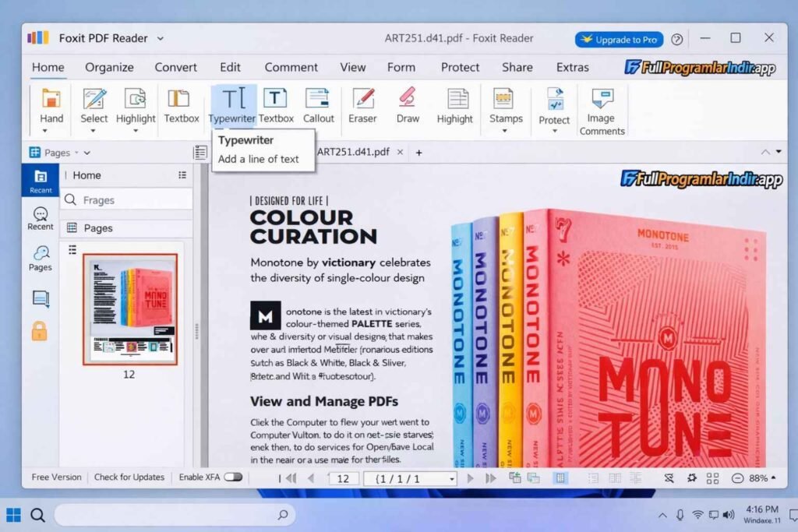Hide annotations using the crossed stamp icon
The height and width of the screenshot is (532, 798).
(669, 477)
